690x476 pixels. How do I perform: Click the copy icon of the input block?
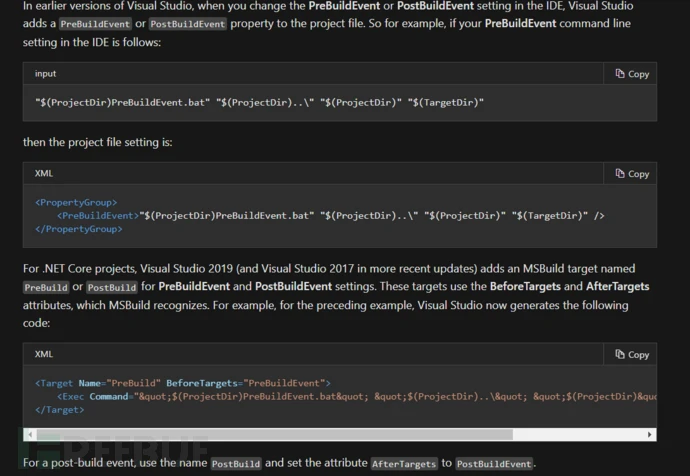620,73
